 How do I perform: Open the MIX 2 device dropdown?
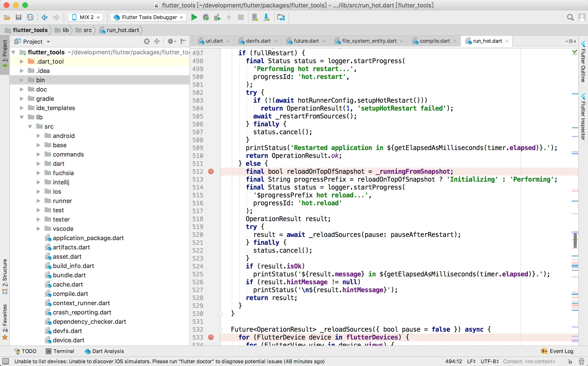point(86,17)
